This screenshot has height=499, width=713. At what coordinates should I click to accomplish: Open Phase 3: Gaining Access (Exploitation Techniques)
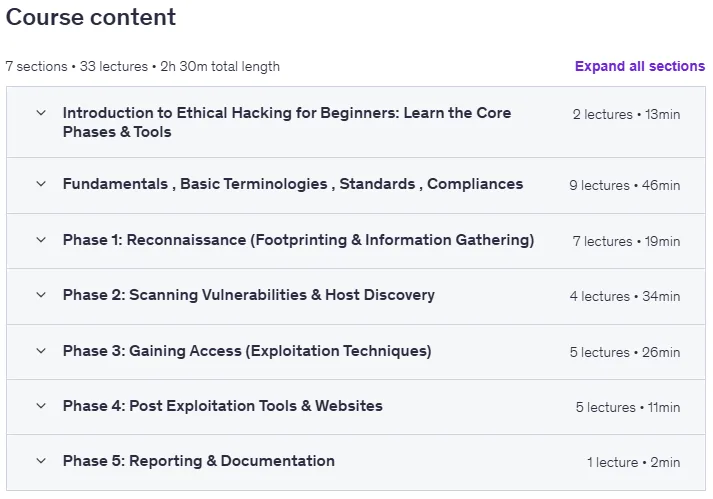coord(247,351)
